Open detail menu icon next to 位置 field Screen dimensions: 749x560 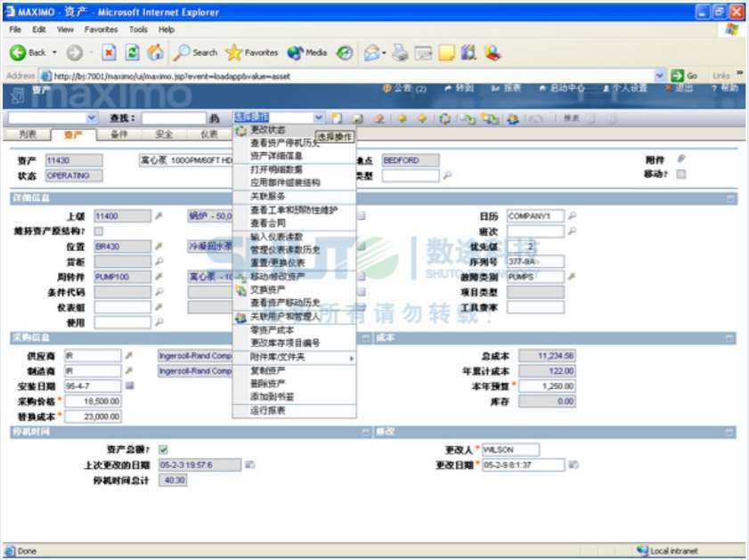(x=159, y=246)
